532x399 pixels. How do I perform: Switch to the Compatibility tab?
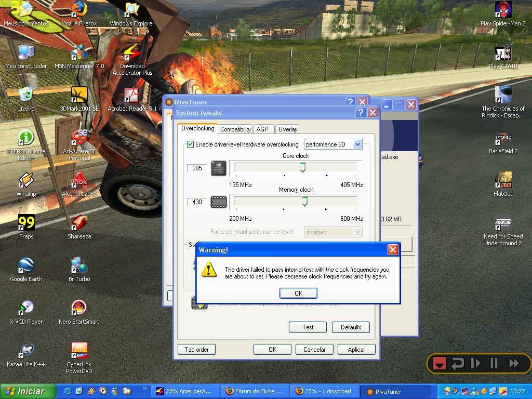235,129
